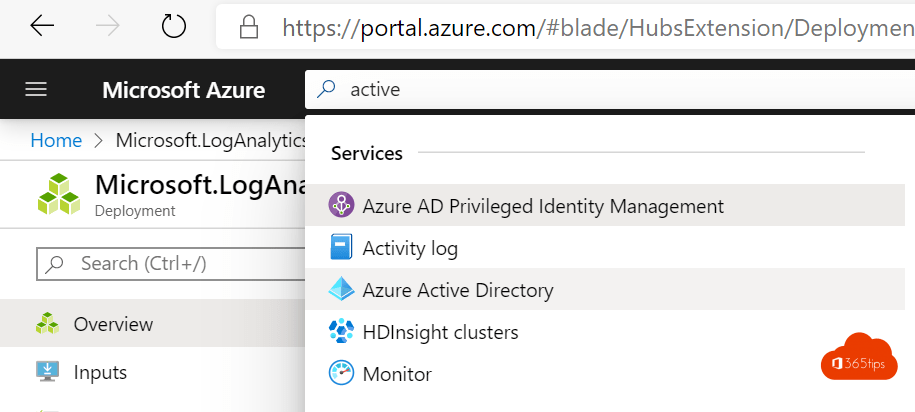Viewport: 915px width, 412px height.
Task: Click the HDInsight clusters icon
Action: pyautogui.click(x=342, y=332)
